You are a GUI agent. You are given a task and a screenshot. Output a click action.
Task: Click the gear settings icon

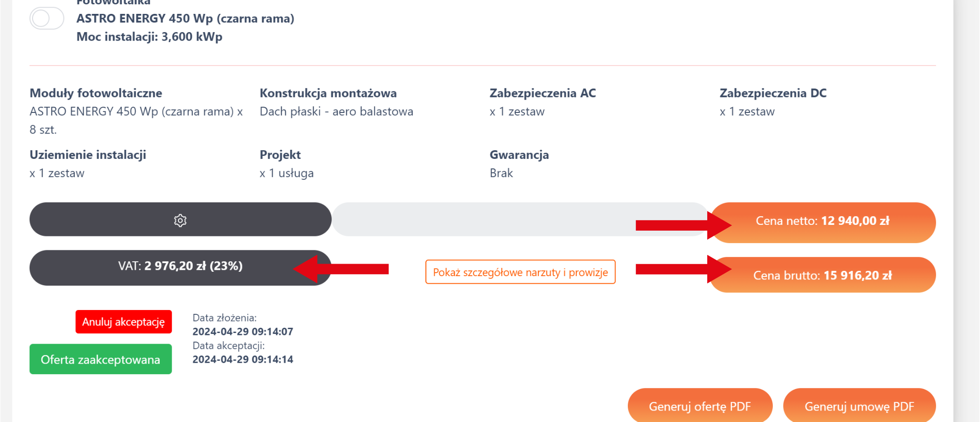tap(180, 221)
